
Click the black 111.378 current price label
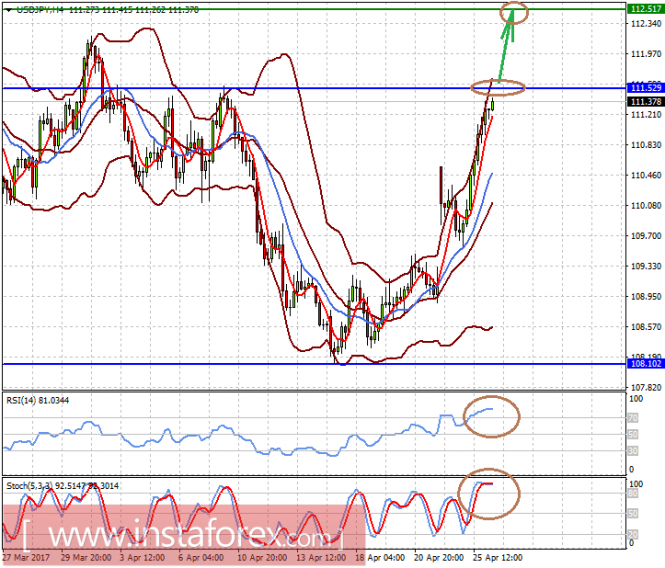pos(645,101)
